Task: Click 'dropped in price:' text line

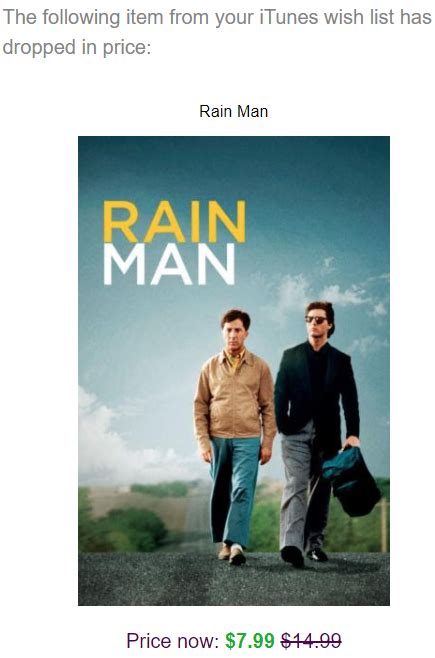Action: tap(76, 47)
